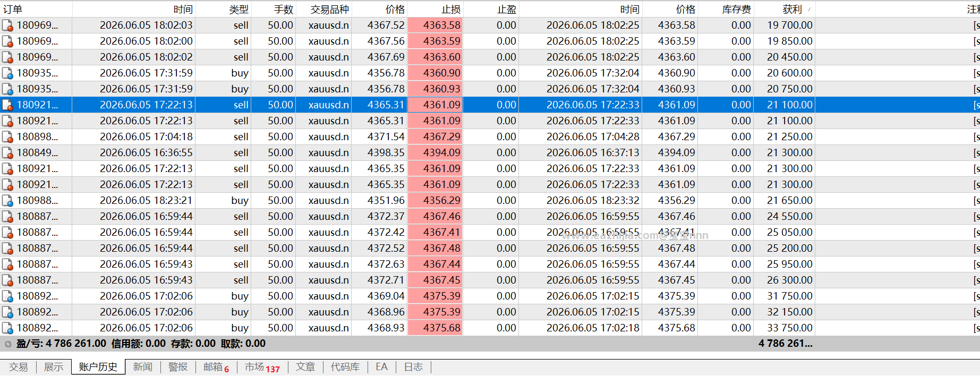Switch to the EA tab
The image size is (980, 376).
coord(381,367)
